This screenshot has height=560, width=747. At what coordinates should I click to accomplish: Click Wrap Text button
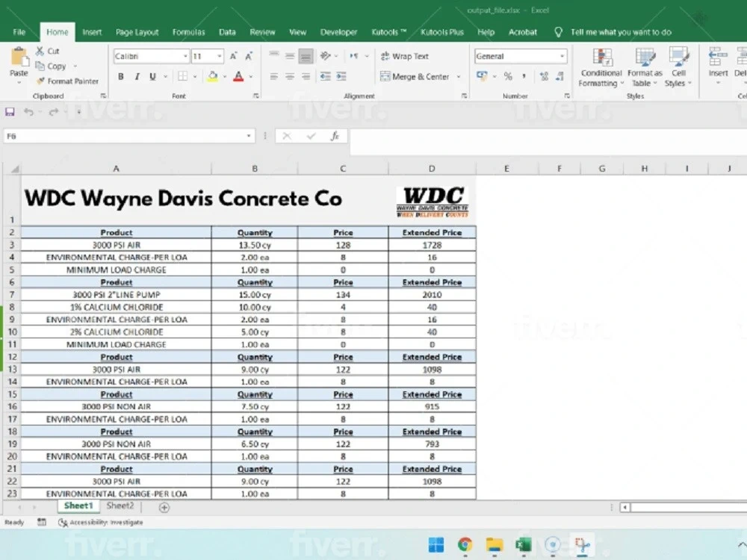(x=404, y=56)
